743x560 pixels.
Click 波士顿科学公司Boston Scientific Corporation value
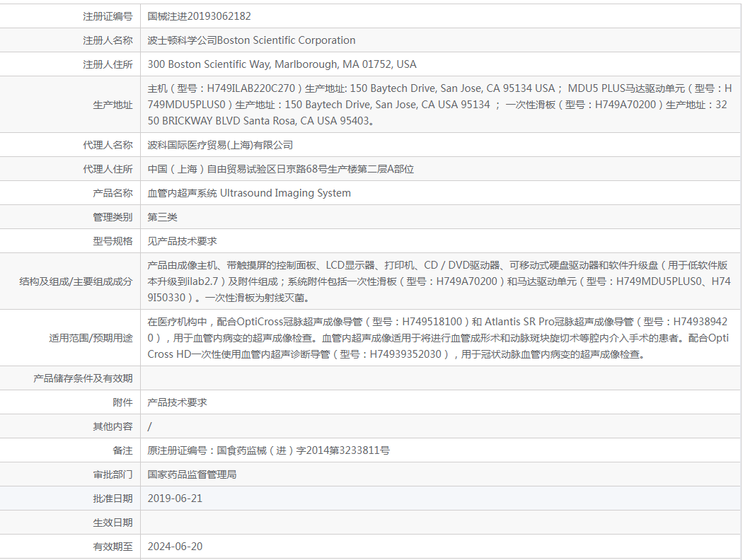pos(251,40)
